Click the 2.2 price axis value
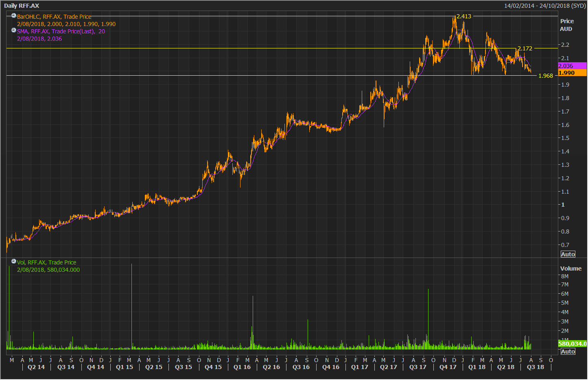Viewport: 588px width, 380px height. [565, 45]
